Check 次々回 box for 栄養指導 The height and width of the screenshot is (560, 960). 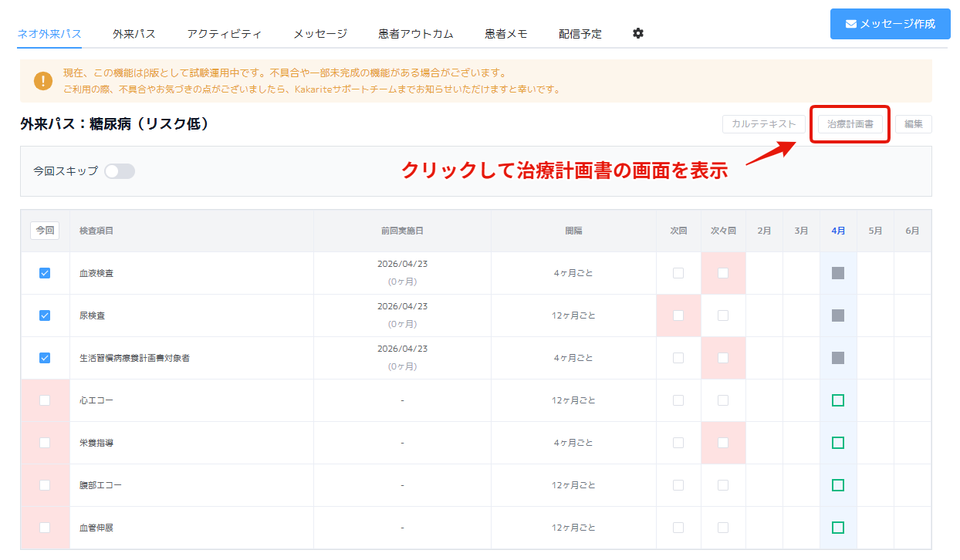coord(723,443)
